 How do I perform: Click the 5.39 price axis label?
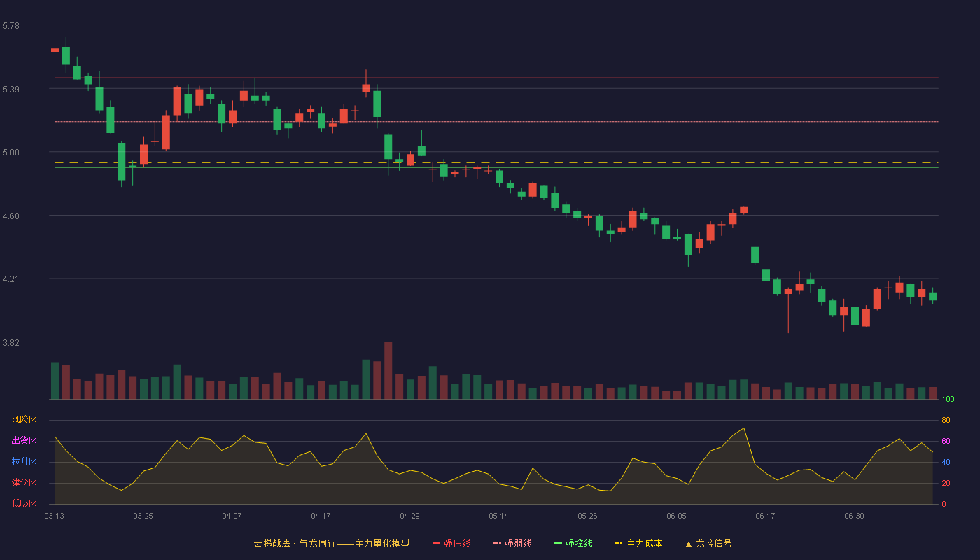[x=11, y=90]
